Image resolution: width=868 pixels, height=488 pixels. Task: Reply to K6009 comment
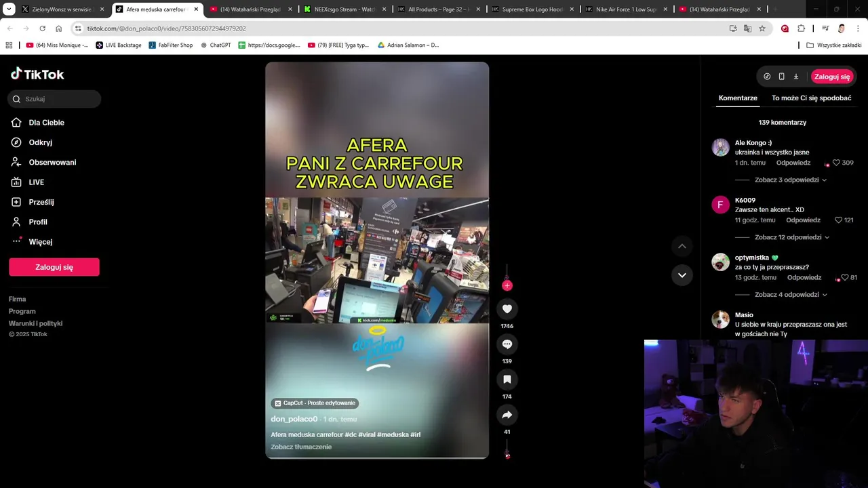point(804,220)
